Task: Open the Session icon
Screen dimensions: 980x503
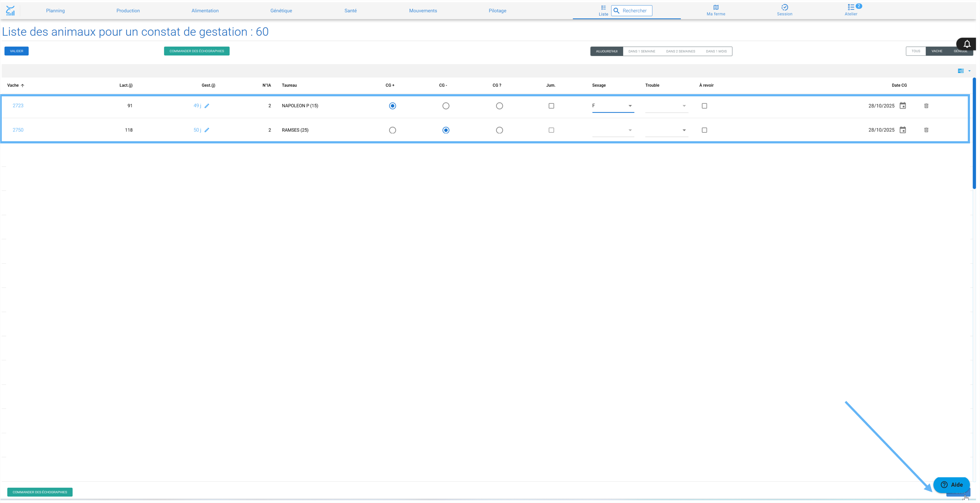Action: 784,7
